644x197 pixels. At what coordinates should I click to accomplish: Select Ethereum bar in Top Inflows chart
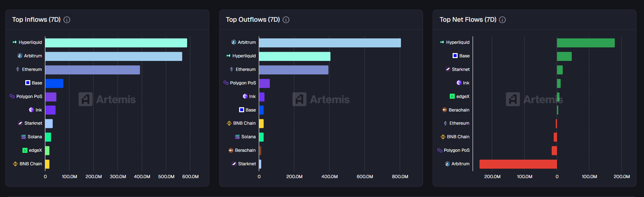(92, 70)
